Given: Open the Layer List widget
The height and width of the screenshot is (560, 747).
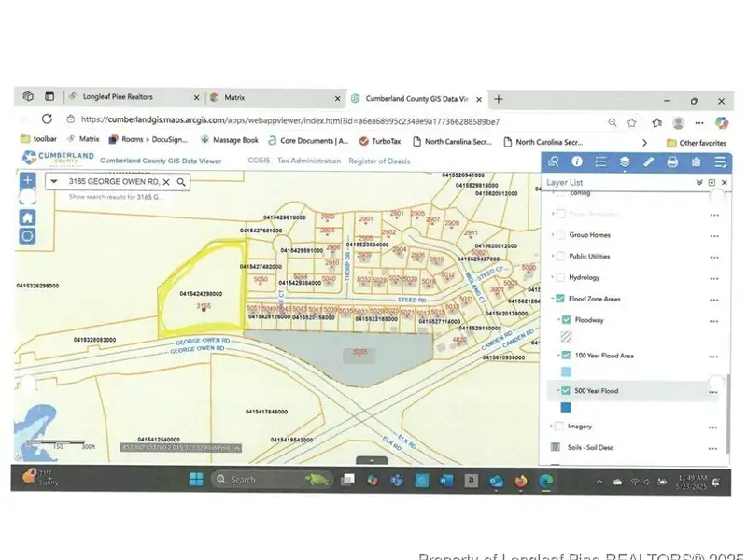Looking at the screenshot, I should (625, 161).
